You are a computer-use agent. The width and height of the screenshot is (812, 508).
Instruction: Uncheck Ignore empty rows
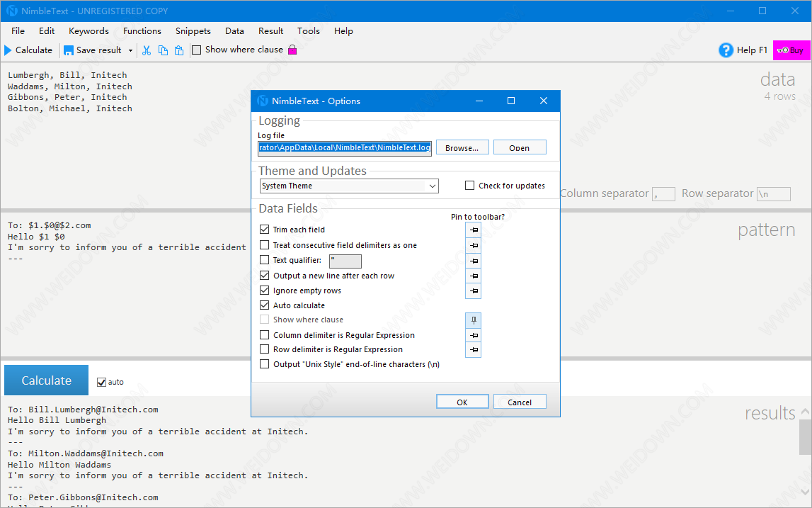click(x=265, y=290)
